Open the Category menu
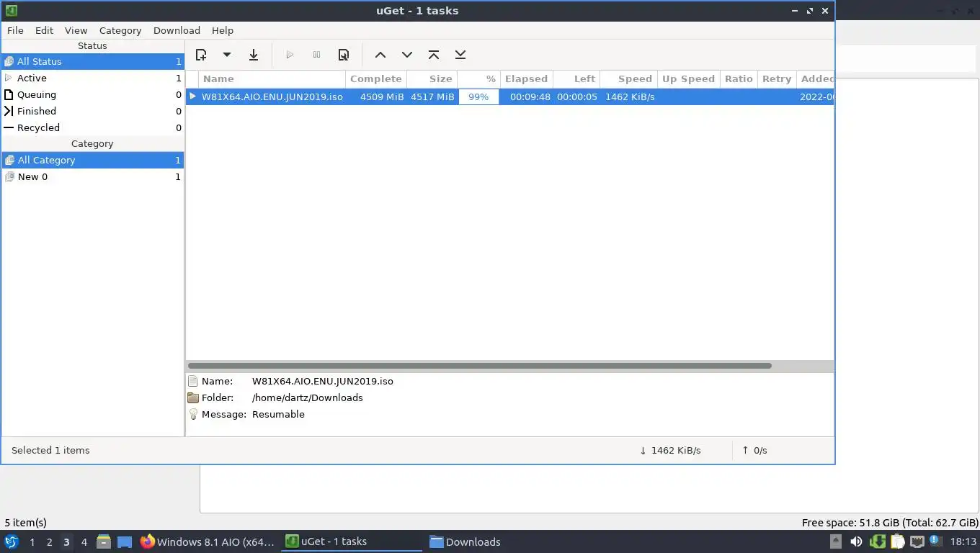 120,30
